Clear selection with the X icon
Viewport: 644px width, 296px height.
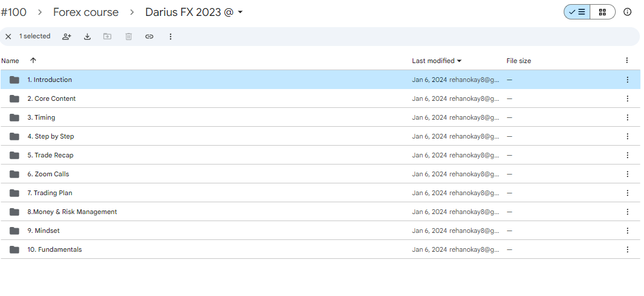[x=8, y=37]
